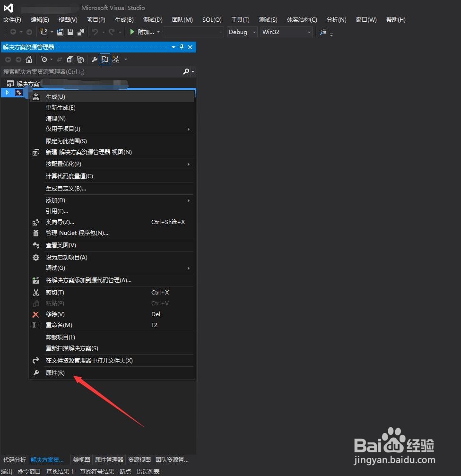Select 属性(R) from the context menu
The width and height of the screenshot is (461, 476).
(x=55, y=372)
